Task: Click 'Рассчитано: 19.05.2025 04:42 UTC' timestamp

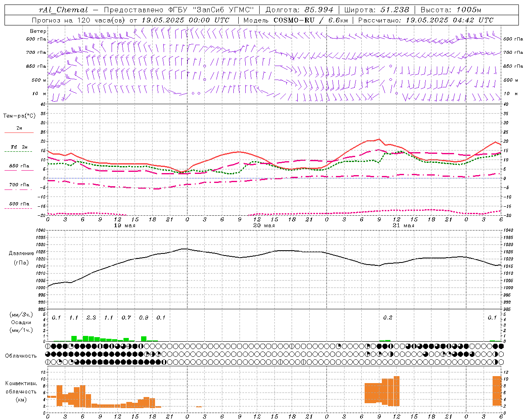Action: pos(426,20)
